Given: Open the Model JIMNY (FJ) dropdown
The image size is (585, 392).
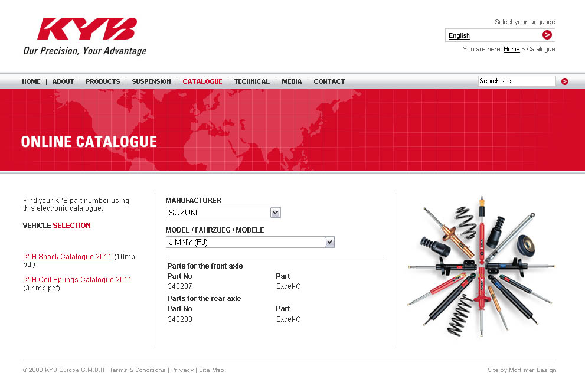Looking at the screenshot, I should coord(250,242).
